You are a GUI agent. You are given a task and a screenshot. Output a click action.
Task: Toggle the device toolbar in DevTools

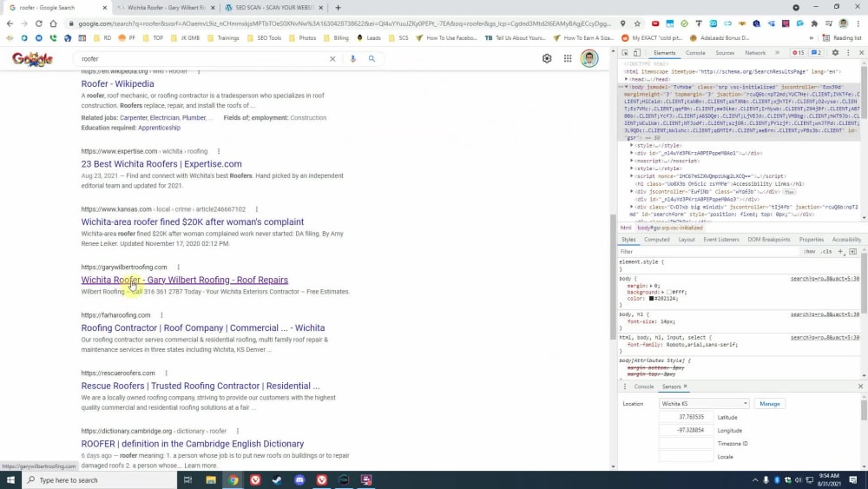coord(637,53)
